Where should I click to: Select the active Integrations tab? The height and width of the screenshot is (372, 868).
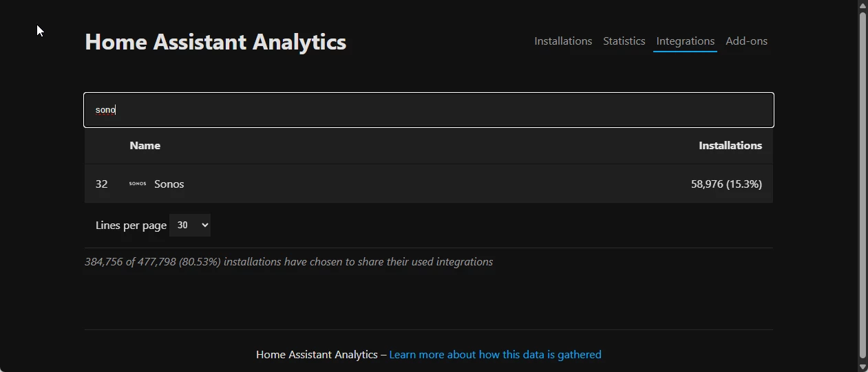point(685,41)
